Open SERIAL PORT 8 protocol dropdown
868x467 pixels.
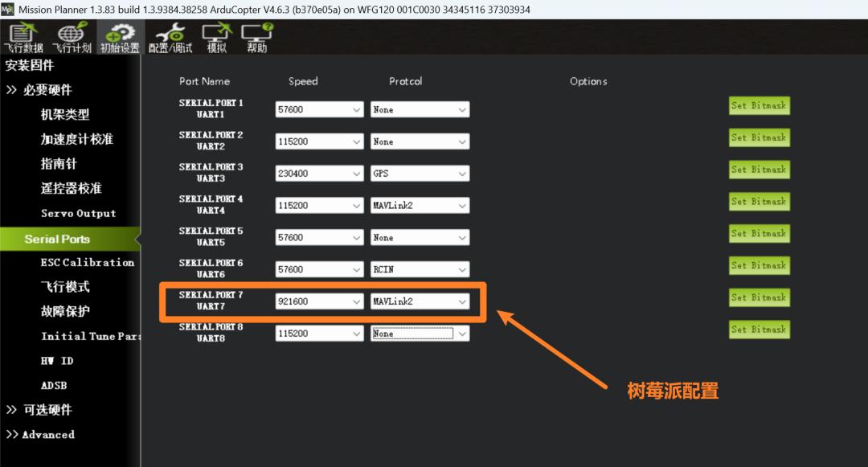pyautogui.click(x=420, y=333)
